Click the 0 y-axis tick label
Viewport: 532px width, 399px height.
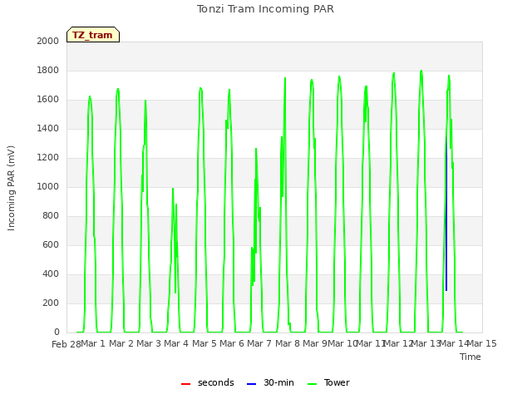[57, 332]
